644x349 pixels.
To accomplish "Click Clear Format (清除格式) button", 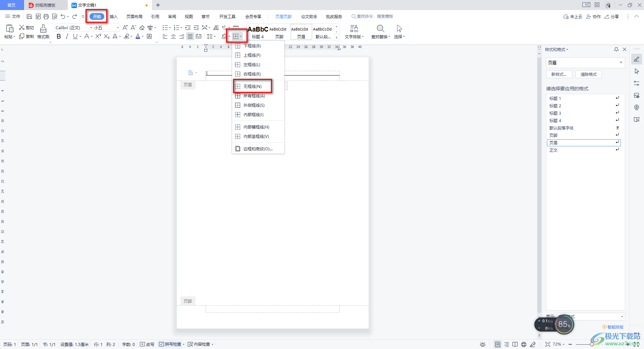I will point(589,74).
